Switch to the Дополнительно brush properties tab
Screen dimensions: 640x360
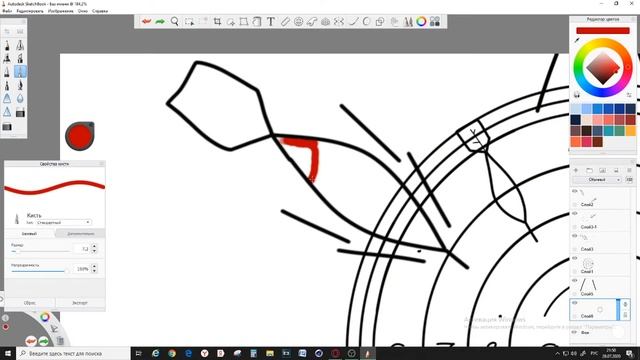[80, 233]
